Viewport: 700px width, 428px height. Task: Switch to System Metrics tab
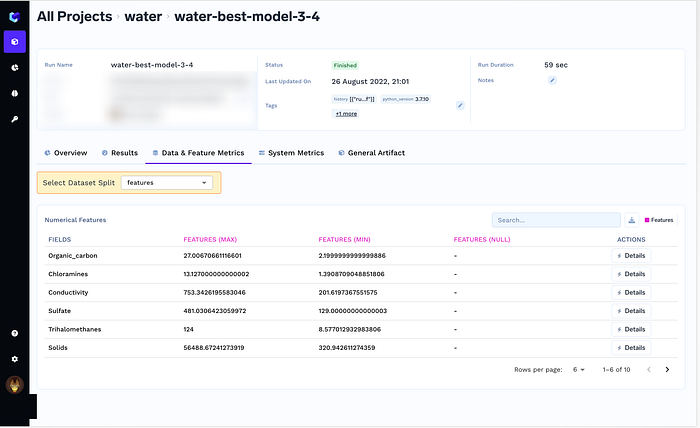[292, 153]
